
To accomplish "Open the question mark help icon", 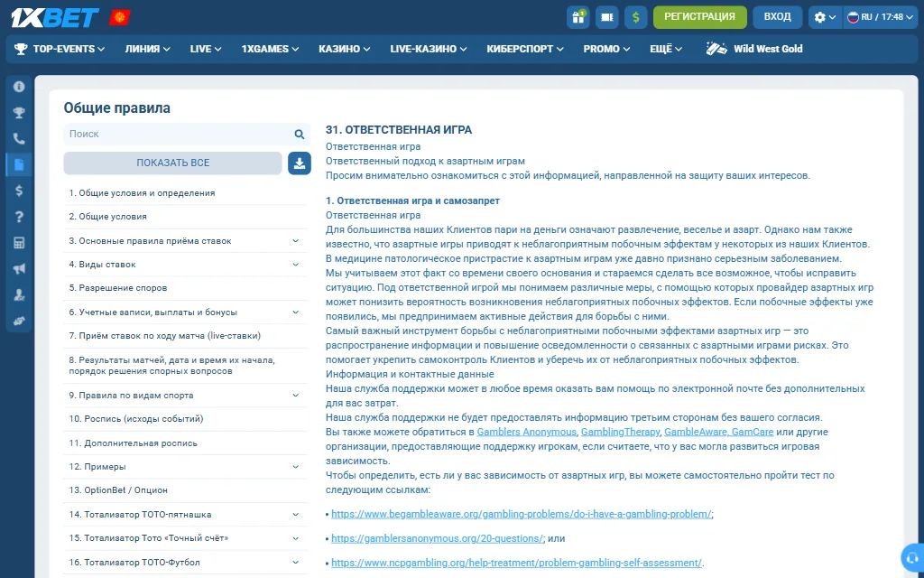I will coord(19,217).
